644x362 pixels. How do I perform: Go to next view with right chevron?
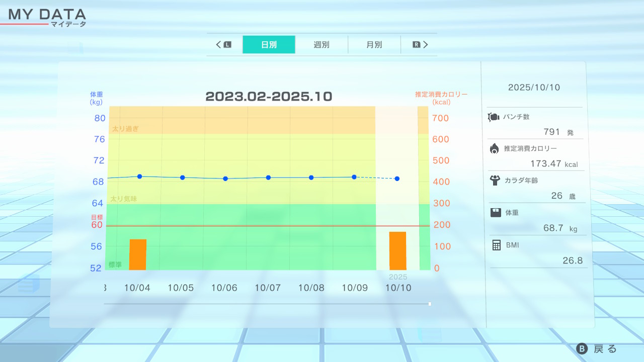[x=425, y=44]
